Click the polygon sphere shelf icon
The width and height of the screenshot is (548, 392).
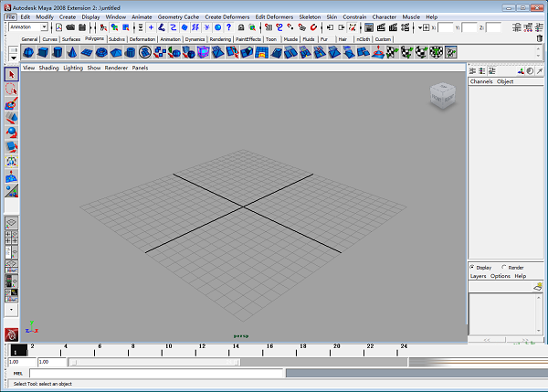click(30, 53)
